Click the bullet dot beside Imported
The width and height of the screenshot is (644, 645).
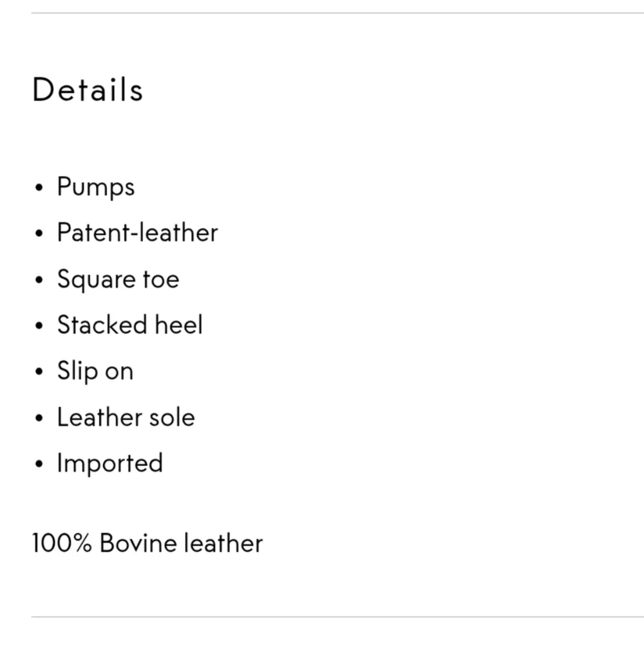click(39, 465)
